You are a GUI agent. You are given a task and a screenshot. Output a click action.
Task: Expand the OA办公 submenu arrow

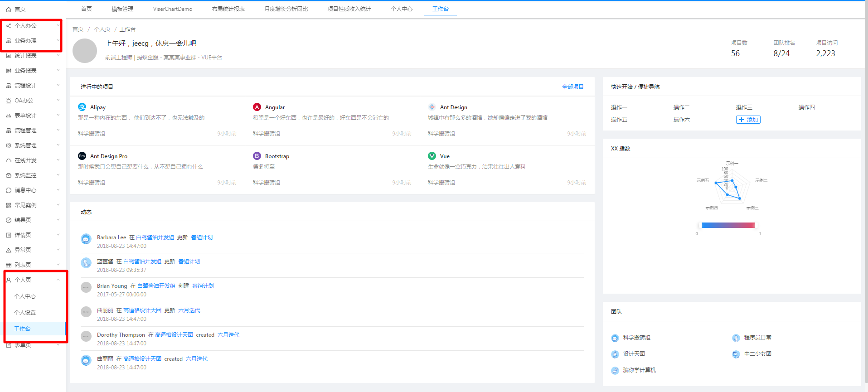click(x=58, y=101)
